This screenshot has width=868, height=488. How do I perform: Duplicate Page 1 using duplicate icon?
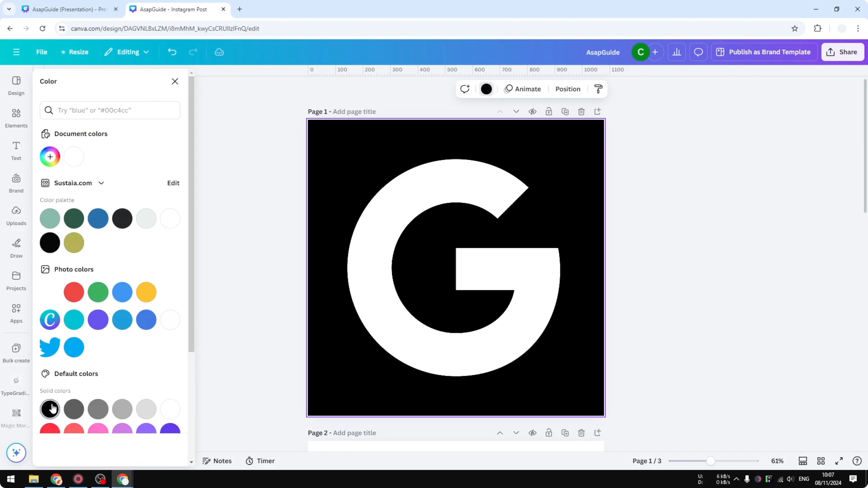click(x=565, y=111)
